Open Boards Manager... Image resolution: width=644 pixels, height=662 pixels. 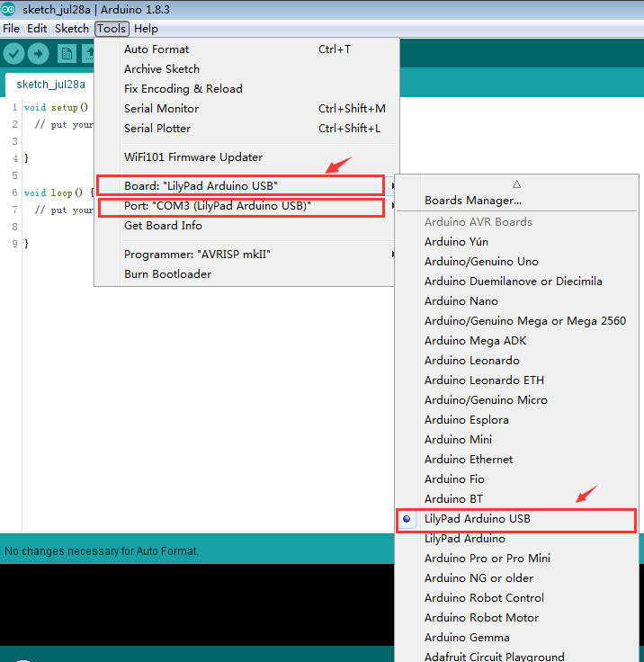pyautogui.click(x=473, y=201)
